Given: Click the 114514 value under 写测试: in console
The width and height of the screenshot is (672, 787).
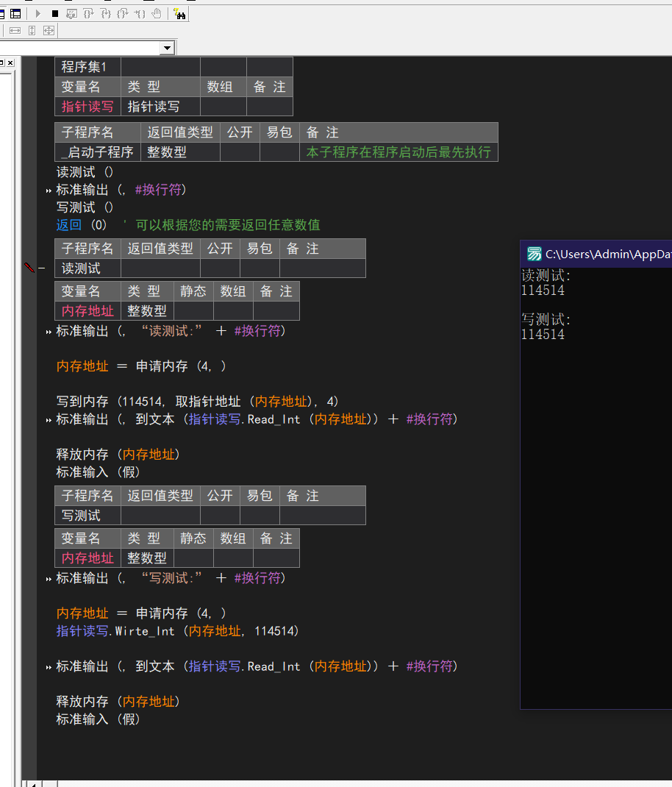Looking at the screenshot, I should click(543, 334).
